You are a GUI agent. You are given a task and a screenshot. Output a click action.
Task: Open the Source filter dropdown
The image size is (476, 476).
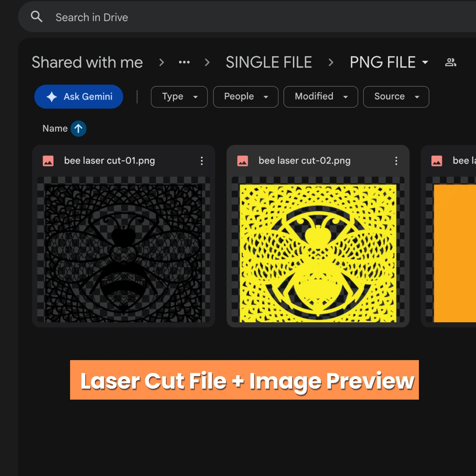tap(396, 97)
